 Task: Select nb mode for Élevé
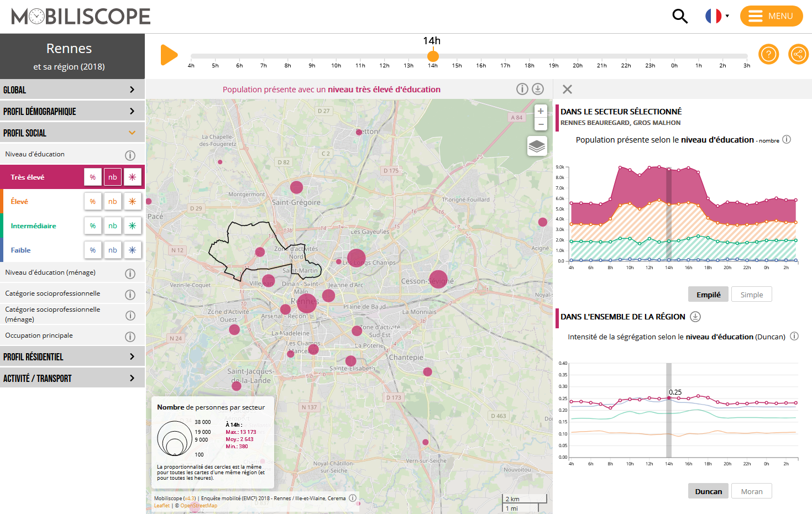coord(113,201)
